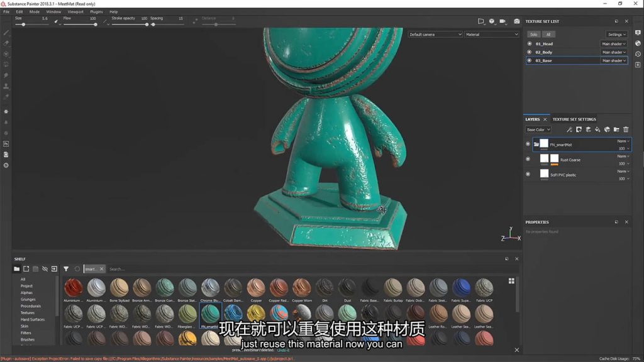Click the video camera icon in viewport toolbar
The image size is (644, 362).
point(502,21)
